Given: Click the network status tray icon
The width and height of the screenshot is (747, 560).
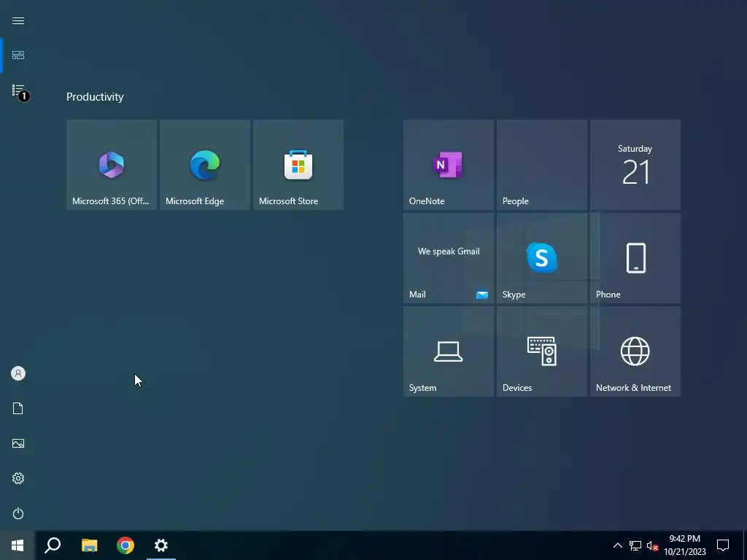Looking at the screenshot, I should point(635,545).
